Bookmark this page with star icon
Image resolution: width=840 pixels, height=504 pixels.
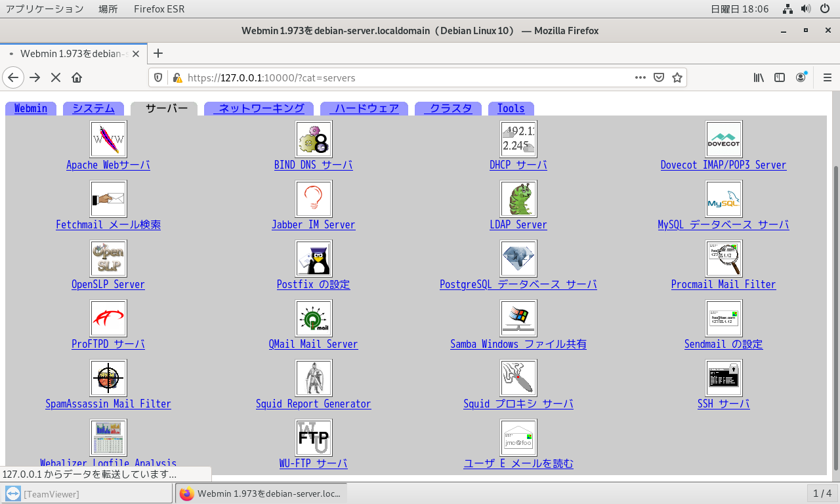[x=677, y=77]
